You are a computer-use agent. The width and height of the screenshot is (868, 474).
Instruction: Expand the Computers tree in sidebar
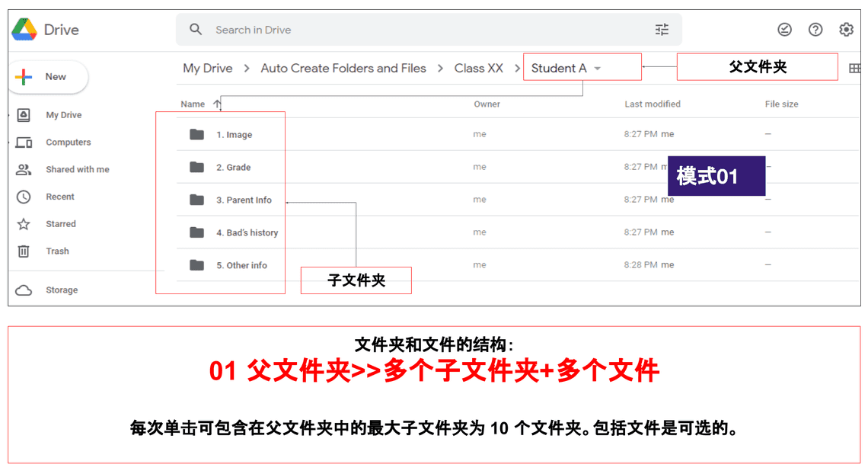pyautogui.click(x=10, y=143)
